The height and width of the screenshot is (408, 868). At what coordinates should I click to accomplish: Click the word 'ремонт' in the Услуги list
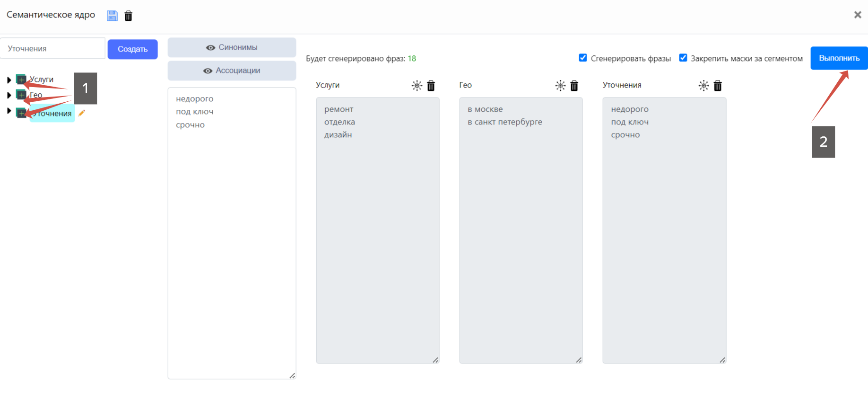coord(339,109)
